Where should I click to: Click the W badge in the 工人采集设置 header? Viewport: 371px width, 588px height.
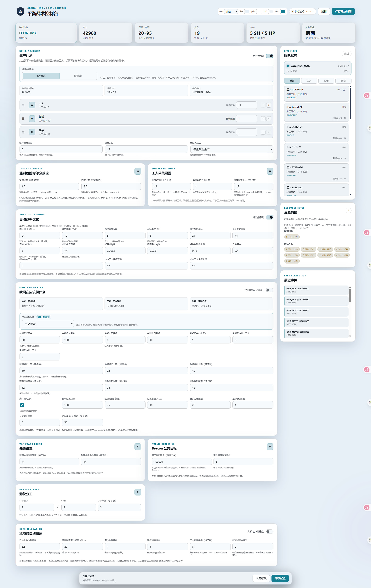tap(270, 171)
